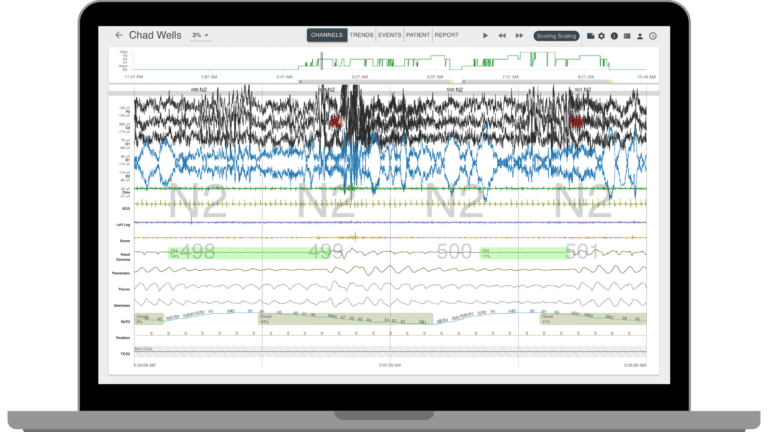Click the rewind double-arrow button
768x432 pixels.
[502, 35]
